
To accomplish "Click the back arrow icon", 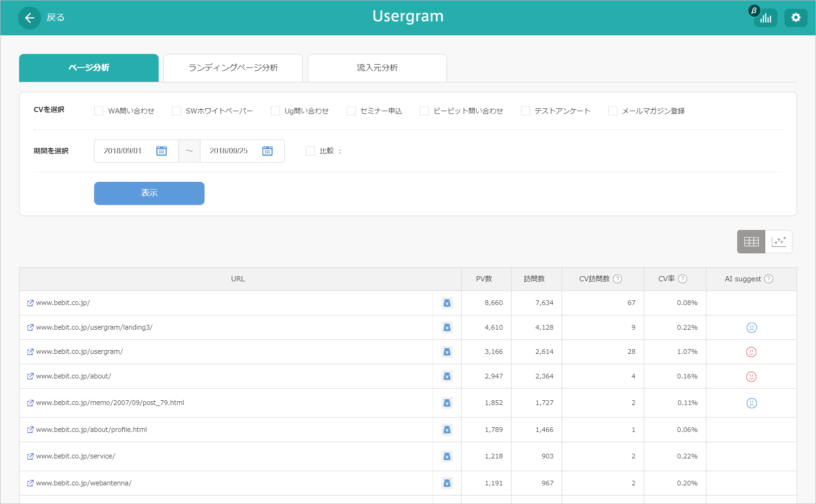I will [x=30, y=18].
